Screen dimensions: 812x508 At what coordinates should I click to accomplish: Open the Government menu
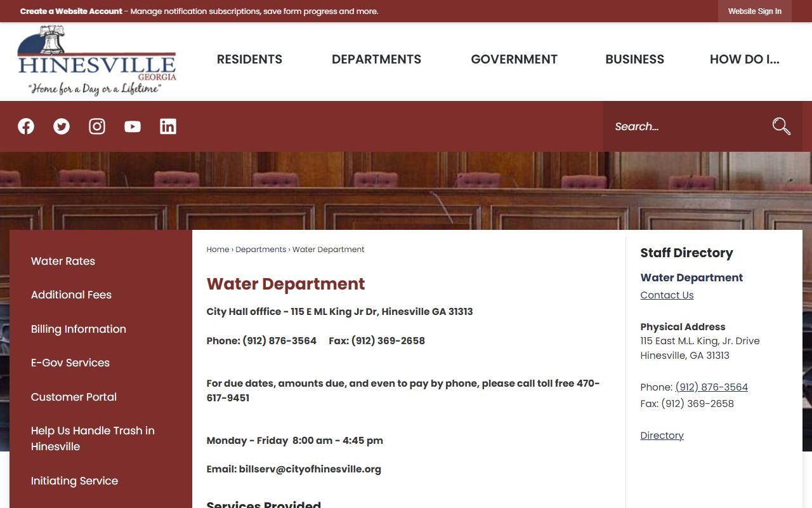pyautogui.click(x=514, y=59)
